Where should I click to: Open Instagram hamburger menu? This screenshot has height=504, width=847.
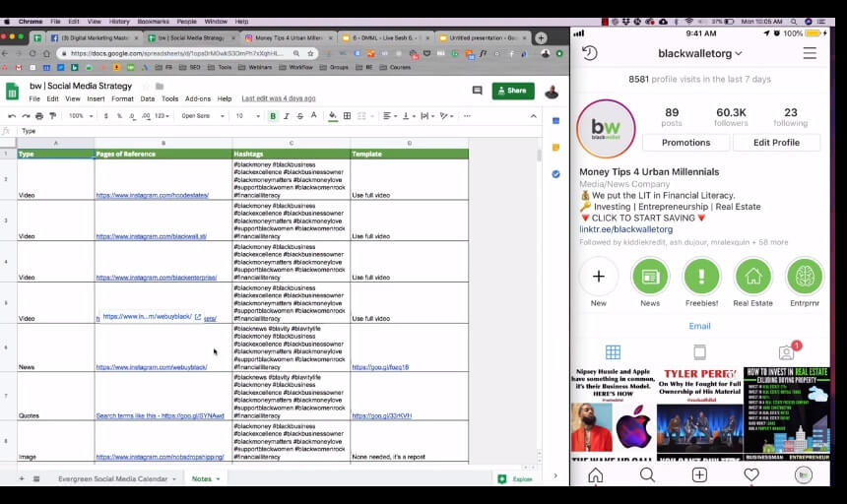click(810, 53)
